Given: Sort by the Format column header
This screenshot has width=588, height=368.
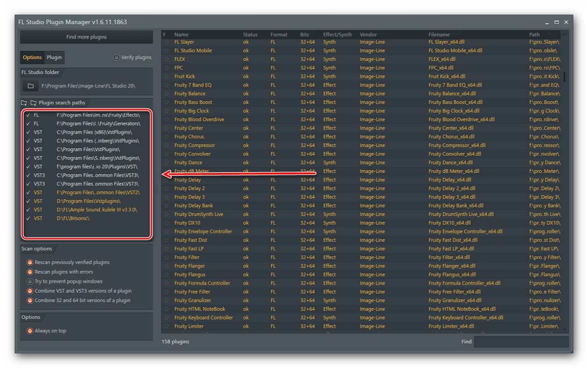Looking at the screenshot, I should (279, 35).
